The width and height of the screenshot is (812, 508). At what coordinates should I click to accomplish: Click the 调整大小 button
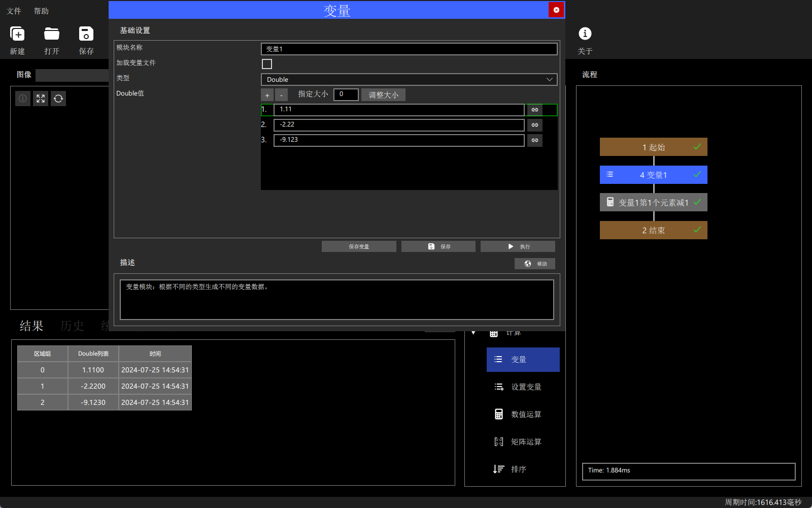tap(383, 95)
